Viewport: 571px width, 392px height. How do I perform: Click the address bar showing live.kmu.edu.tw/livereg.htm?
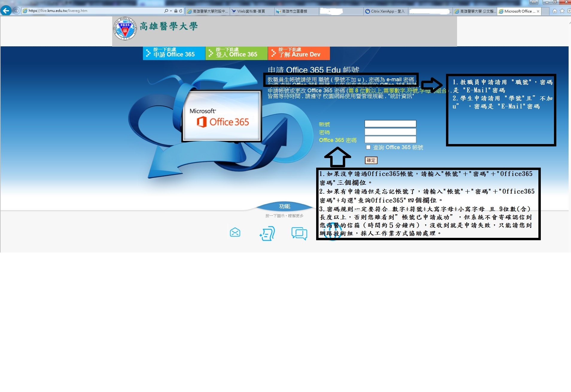(x=93, y=11)
